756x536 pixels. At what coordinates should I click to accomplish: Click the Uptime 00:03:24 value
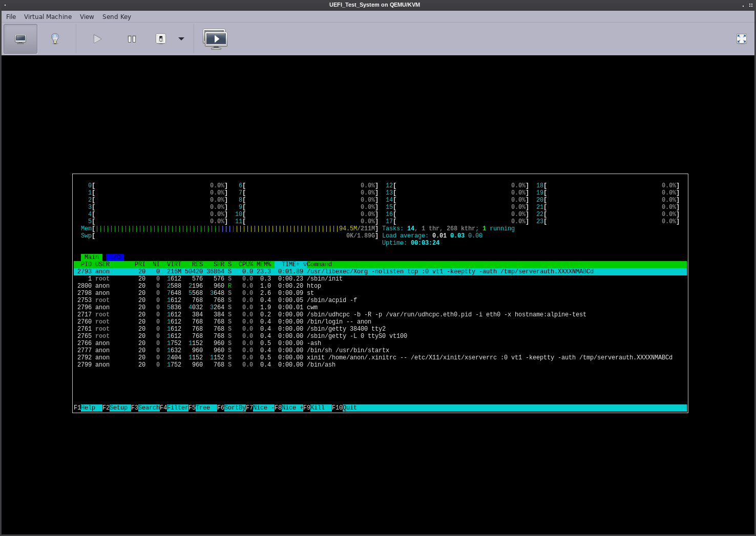coord(425,243)
